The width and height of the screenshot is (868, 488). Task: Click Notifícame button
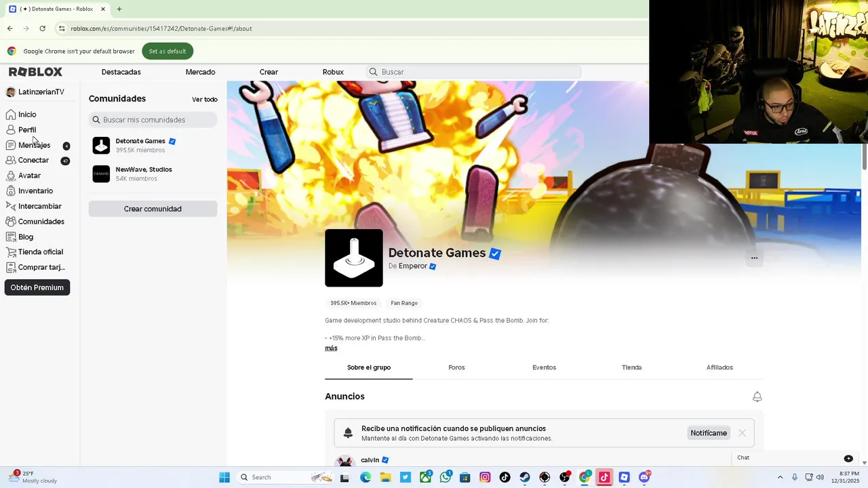pyautogui.click(x=709, y=433)
